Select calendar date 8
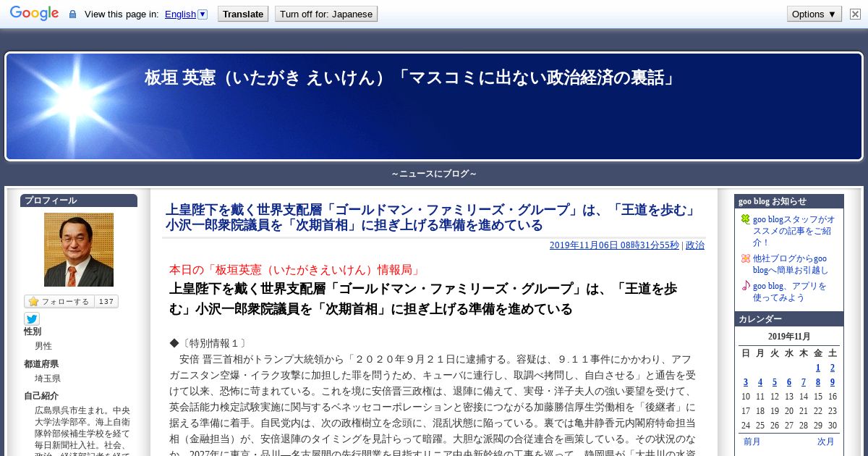The image size is (868, 456). click(818, 382)
